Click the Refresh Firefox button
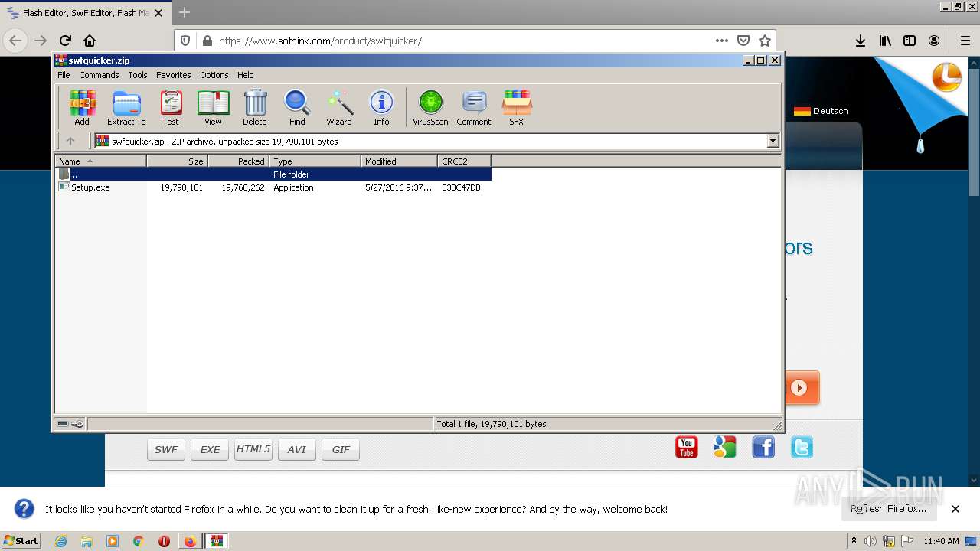The height and width of the screenshot is (551, 980). click(888, 509)
